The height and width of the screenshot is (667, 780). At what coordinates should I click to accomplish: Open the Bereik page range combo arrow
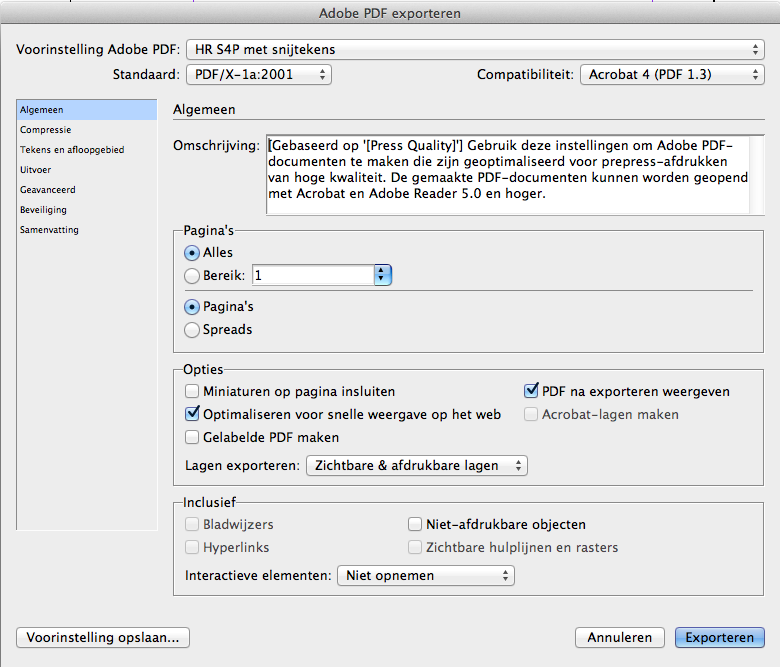pos(382,275)
